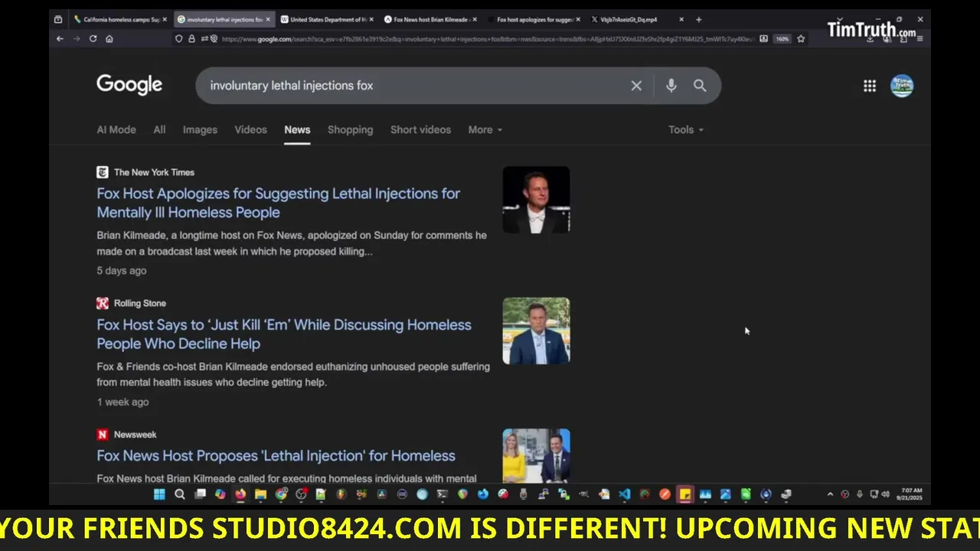
Task: Expand the Tools dropdown
Action: point(686,129)
